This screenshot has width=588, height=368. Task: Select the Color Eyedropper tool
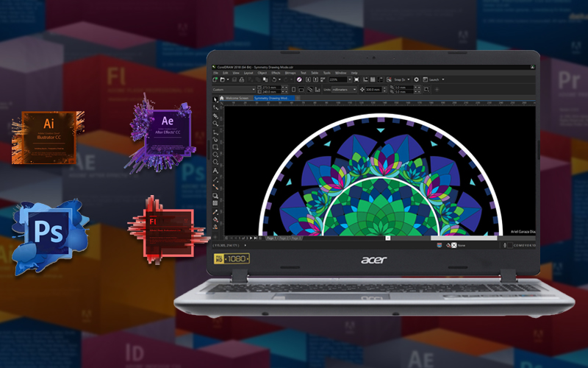215,212
